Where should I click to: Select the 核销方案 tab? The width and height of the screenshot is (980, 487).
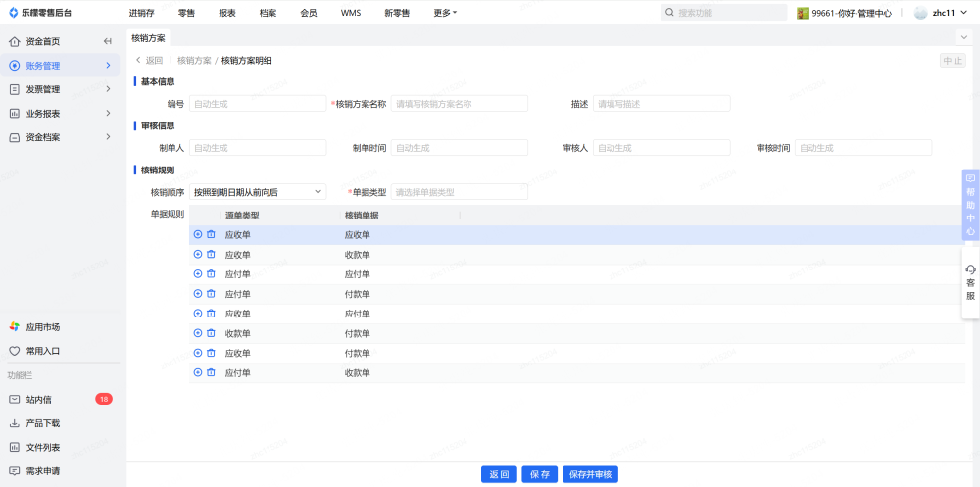[148, 37]
